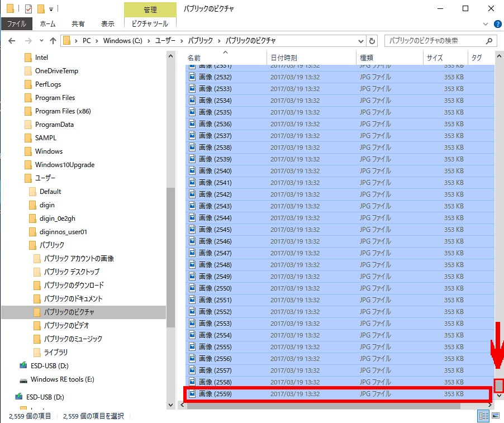Go back with the left arrow button

(12, 41)
